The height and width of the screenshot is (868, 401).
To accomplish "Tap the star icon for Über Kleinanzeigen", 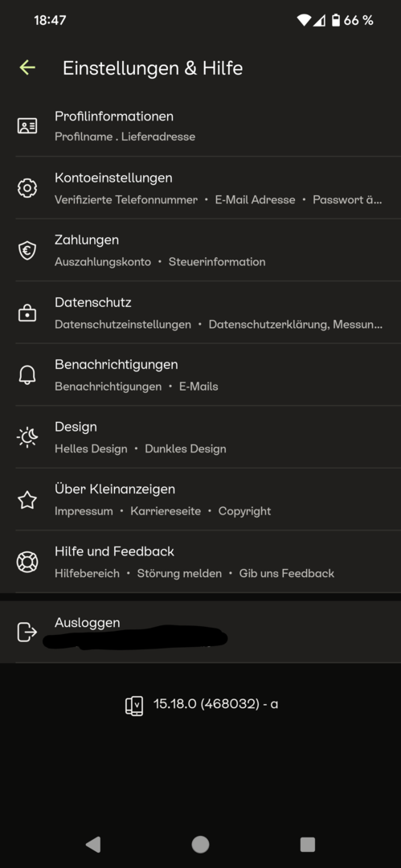I will point(27,500).
